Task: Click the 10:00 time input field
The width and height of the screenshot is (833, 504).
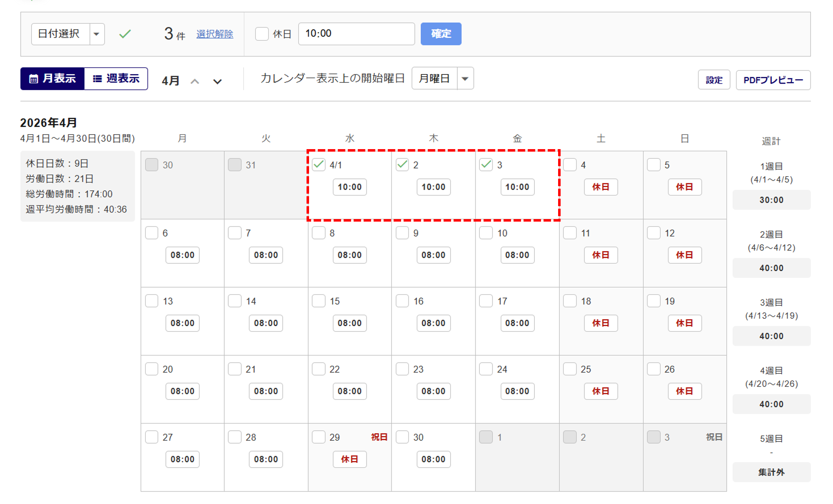Action: coord(356,34)
